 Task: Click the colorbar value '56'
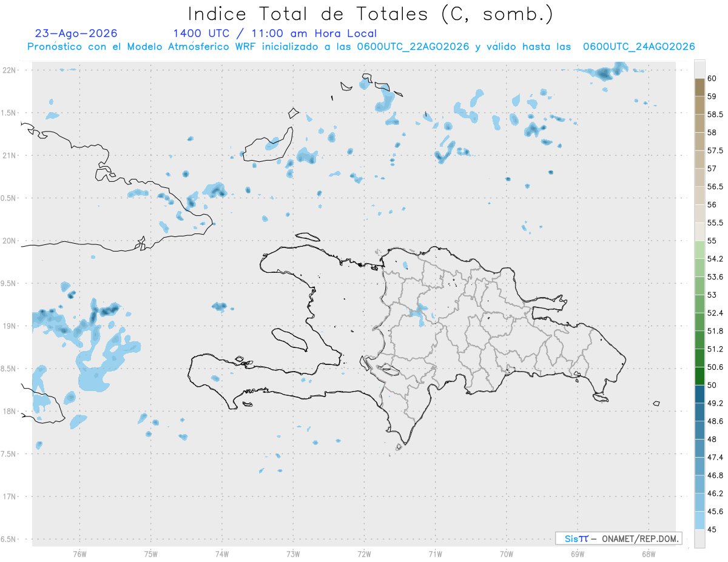[x=712, y=205]
